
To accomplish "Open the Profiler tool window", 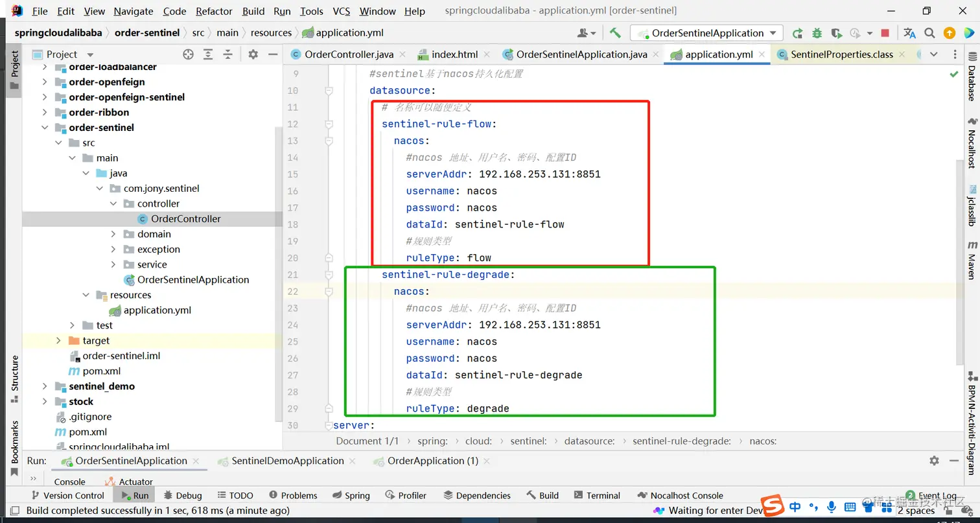I will [x=406, y=495].
